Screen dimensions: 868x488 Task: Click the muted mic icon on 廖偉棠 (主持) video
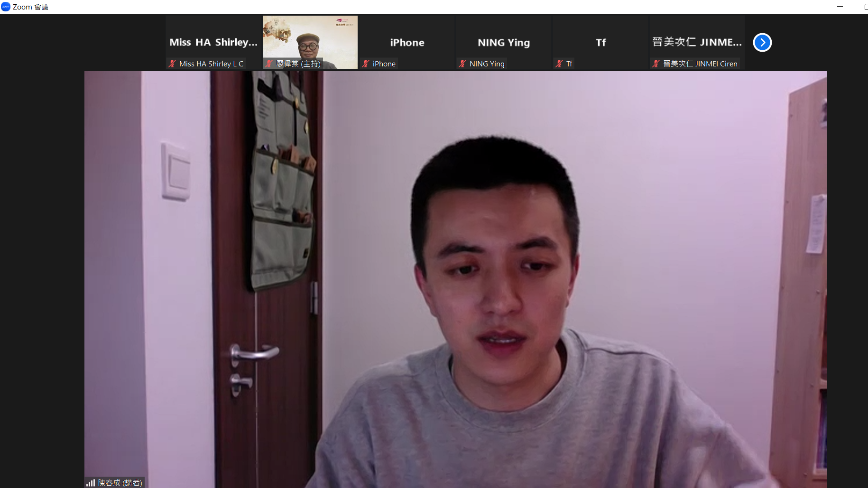tap(269, 64)
